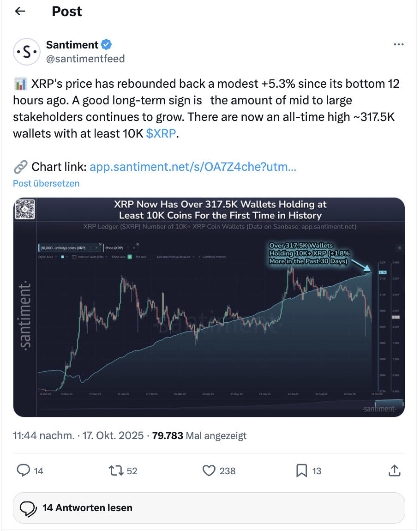Image resolution: width=420 pixels, height=531 pixels.
Task: Expand Interval: Auto (12h) dropdown
Action: pyautogui.click(x=92, y=257)
